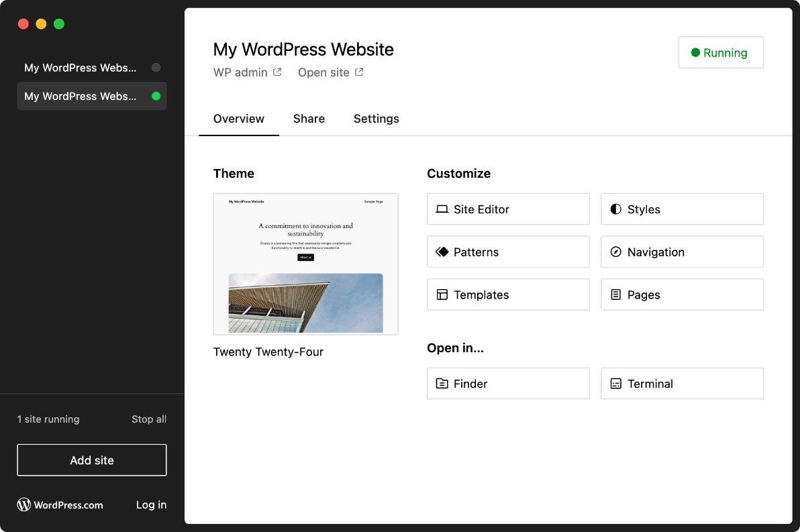Open WordPress.com link text
Image resolution: width=800 pixels, height=532 pixels.
[x=68, y=505]
